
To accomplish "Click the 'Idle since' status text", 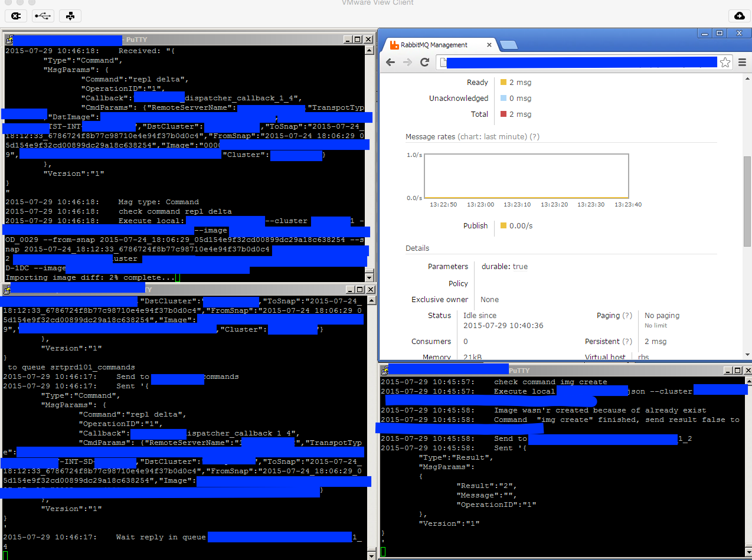I will 480,316.
